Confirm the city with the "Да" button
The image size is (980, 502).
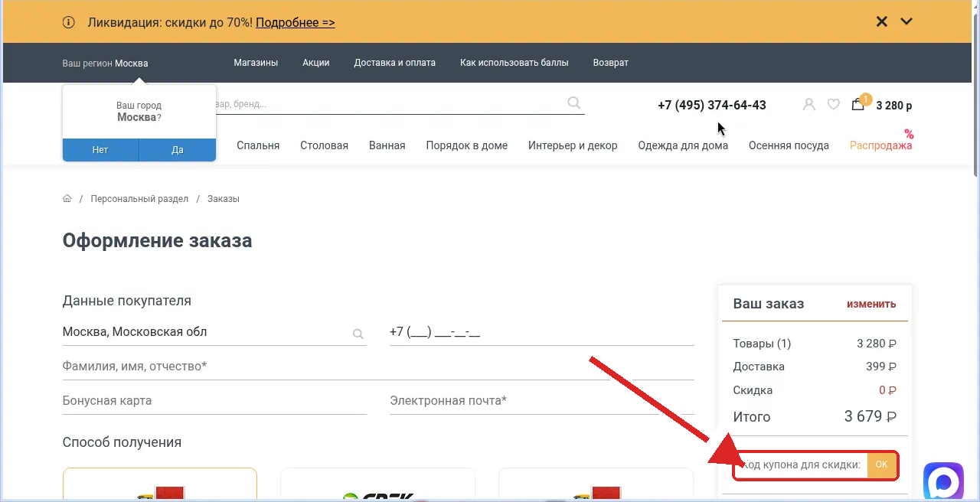click(x=178, y=150)
